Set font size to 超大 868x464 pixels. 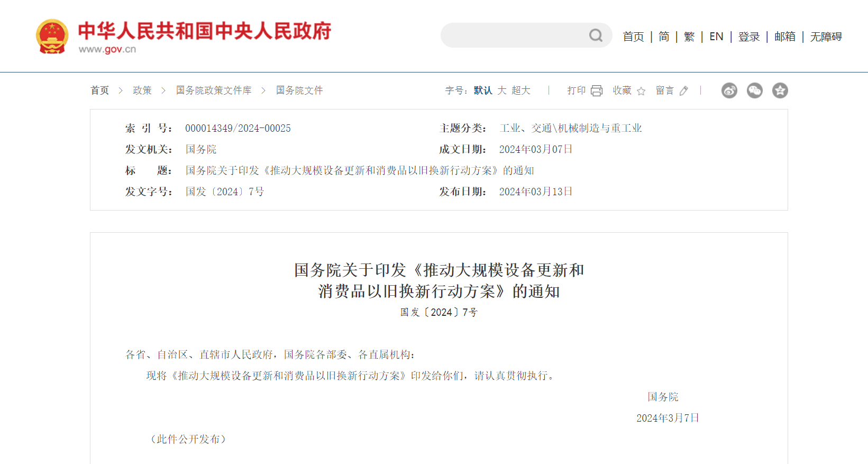coord(520,90)
